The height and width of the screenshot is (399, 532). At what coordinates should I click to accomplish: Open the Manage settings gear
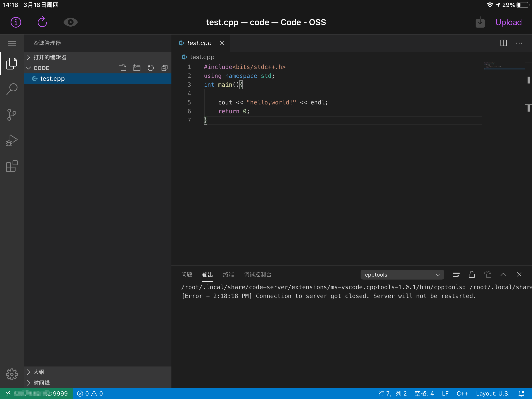click(12, 374)
